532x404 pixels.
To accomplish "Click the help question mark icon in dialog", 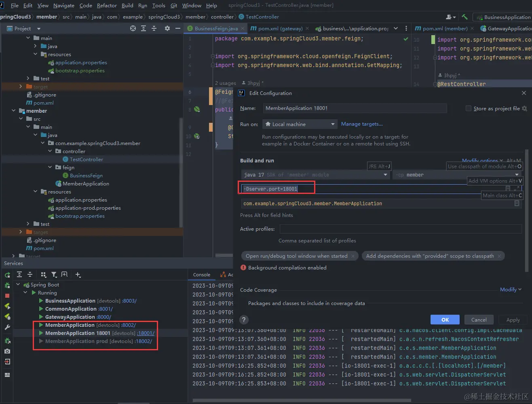I will [x=244, y=320].
